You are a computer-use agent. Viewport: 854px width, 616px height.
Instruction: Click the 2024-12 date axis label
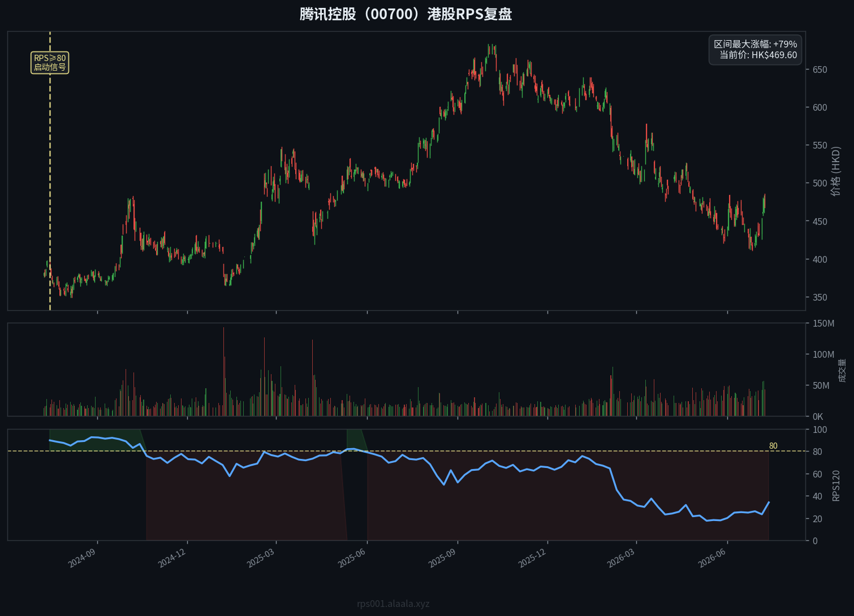pyautogui.click(x=172, y=558)
